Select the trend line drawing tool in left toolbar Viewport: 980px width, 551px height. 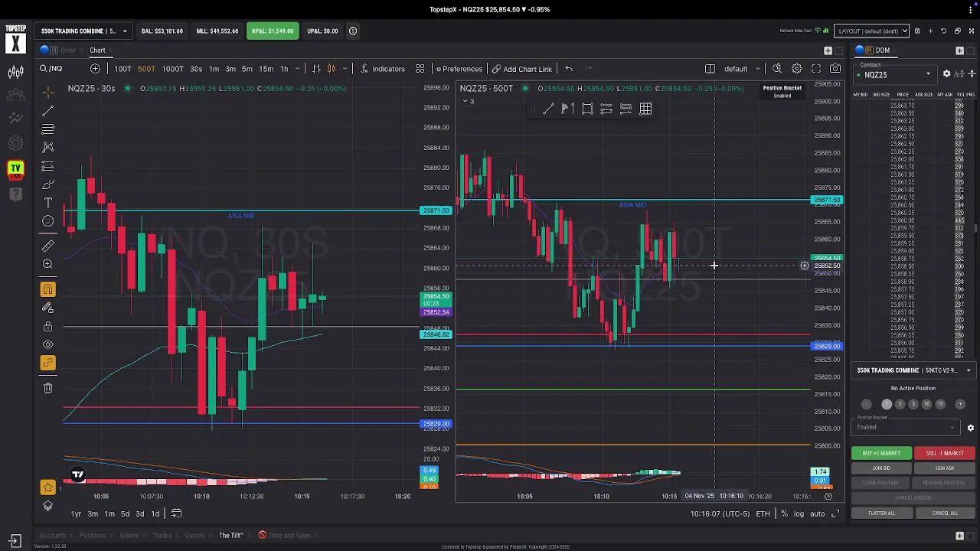(47, 111)
